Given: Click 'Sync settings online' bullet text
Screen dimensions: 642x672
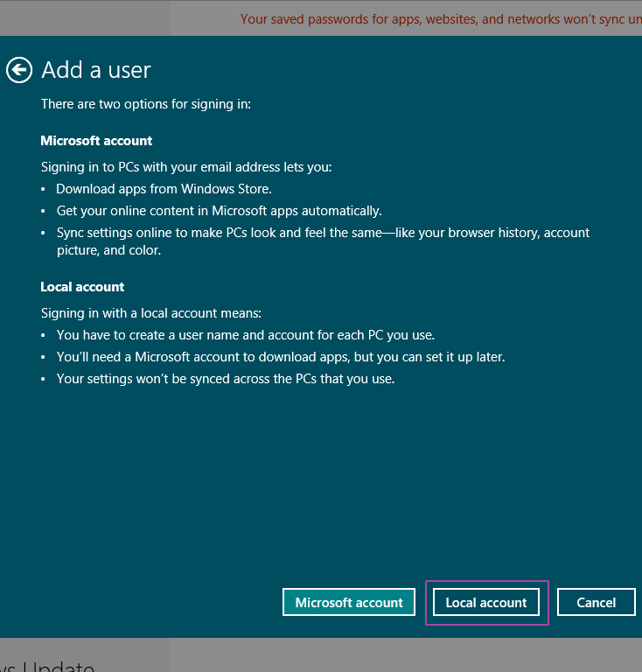Looking at the screenshot, I should click(x=323, y=241).
